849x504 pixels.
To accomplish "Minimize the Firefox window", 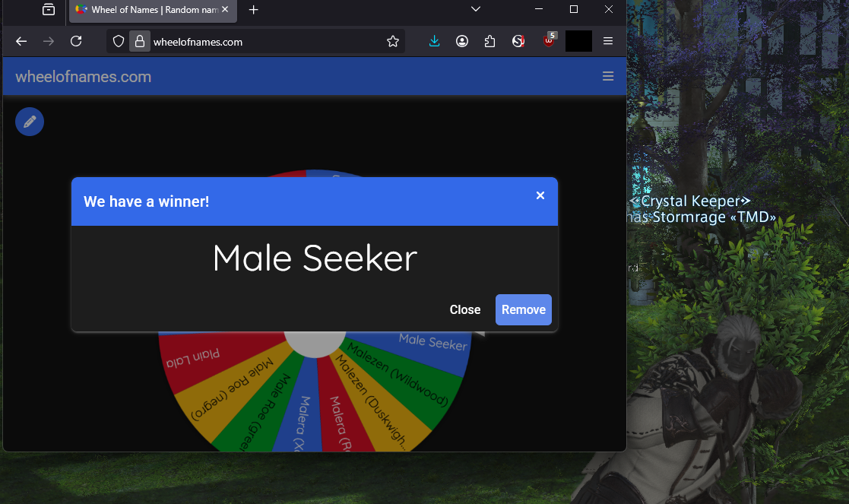I will click(539, 9).
